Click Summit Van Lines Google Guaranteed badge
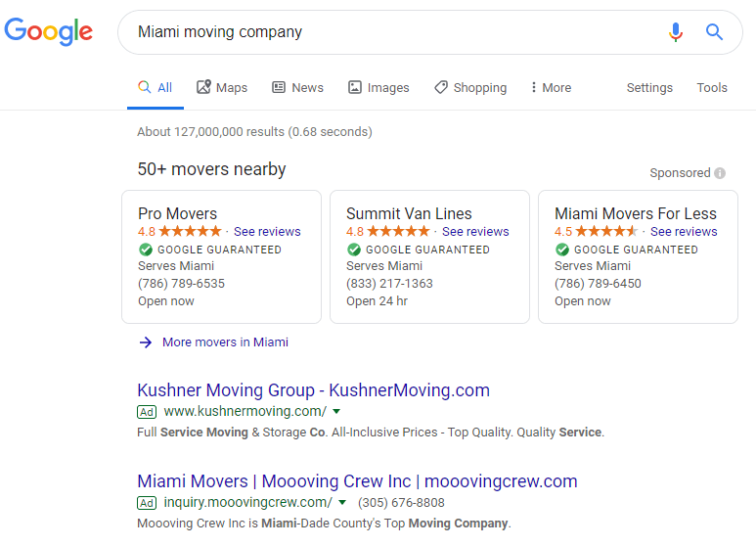 pos(354,250)
